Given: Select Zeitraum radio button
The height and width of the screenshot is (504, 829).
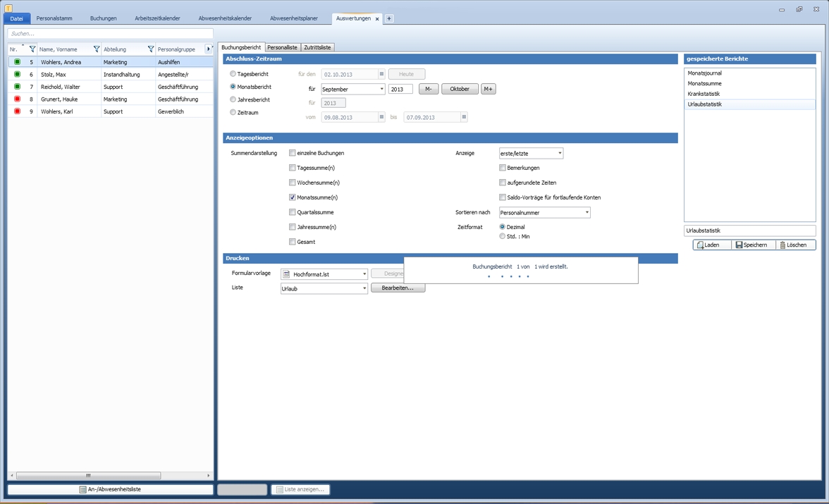Looking at the screenshot, I should coord(233,112).
